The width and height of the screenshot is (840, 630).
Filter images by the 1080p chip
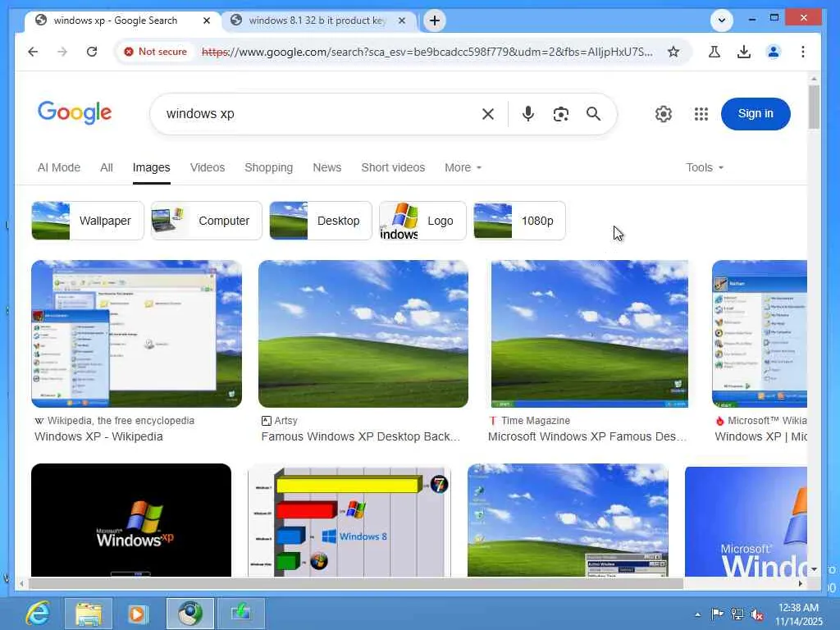pos(519,221)
